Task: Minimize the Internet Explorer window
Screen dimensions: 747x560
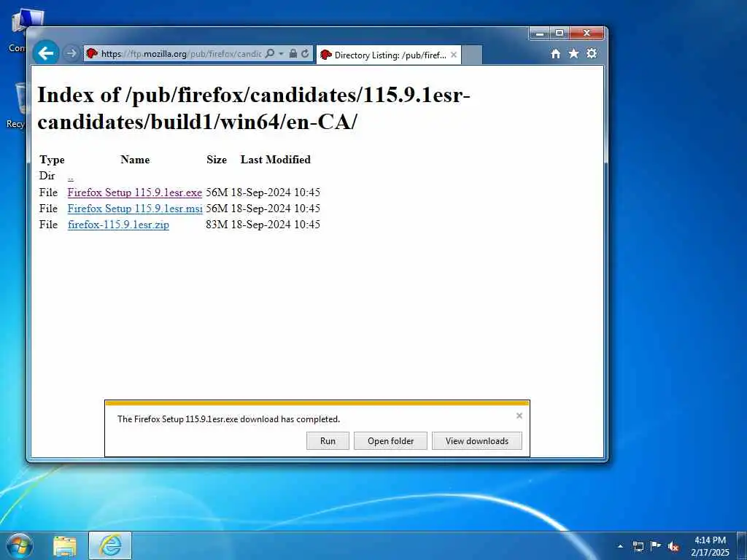Action: [540, 34]
